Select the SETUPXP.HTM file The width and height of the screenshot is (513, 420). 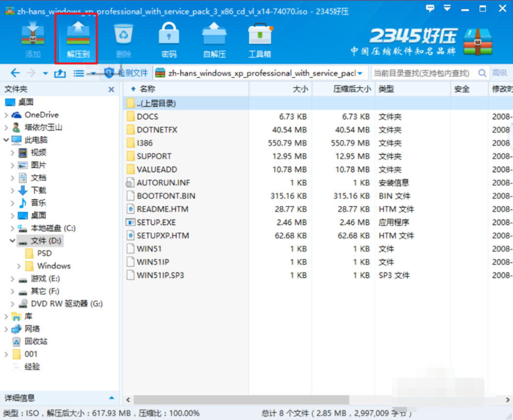coord(163,235)
